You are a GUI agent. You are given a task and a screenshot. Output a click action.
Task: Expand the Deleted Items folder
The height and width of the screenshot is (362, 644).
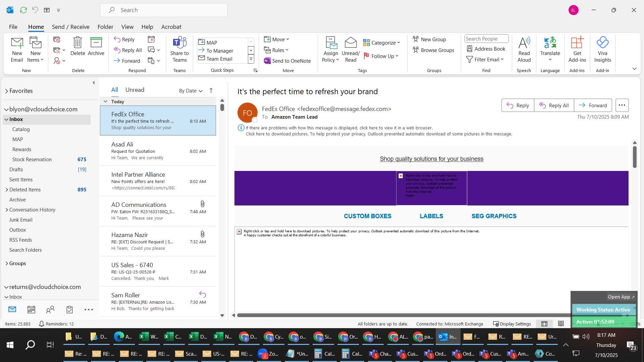(x=6, y=190)
